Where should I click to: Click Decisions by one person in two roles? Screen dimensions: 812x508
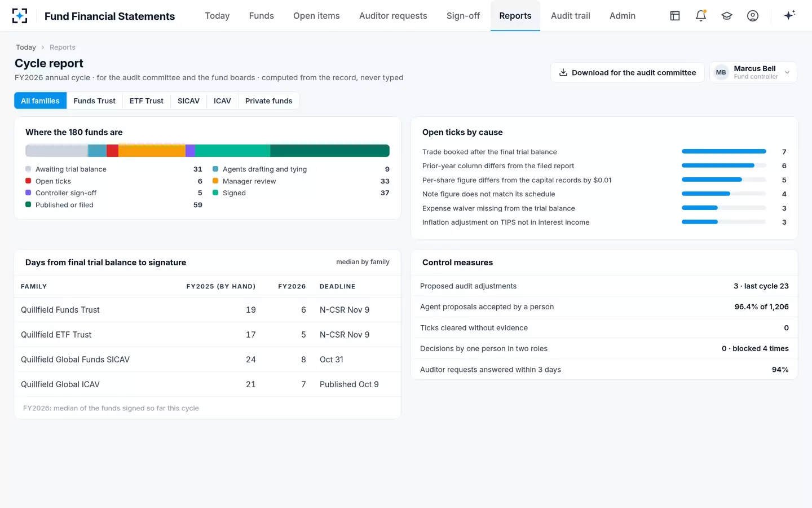(604, 348)
